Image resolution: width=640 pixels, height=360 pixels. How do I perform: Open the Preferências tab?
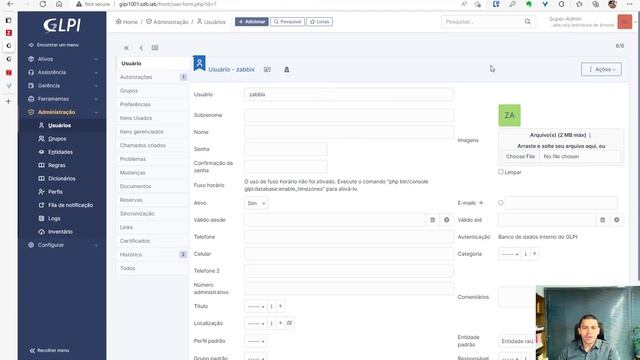(x=152, y=104)
